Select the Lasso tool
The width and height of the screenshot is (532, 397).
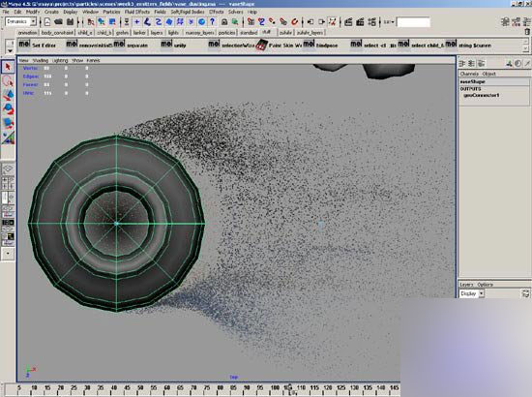[8, 80]
